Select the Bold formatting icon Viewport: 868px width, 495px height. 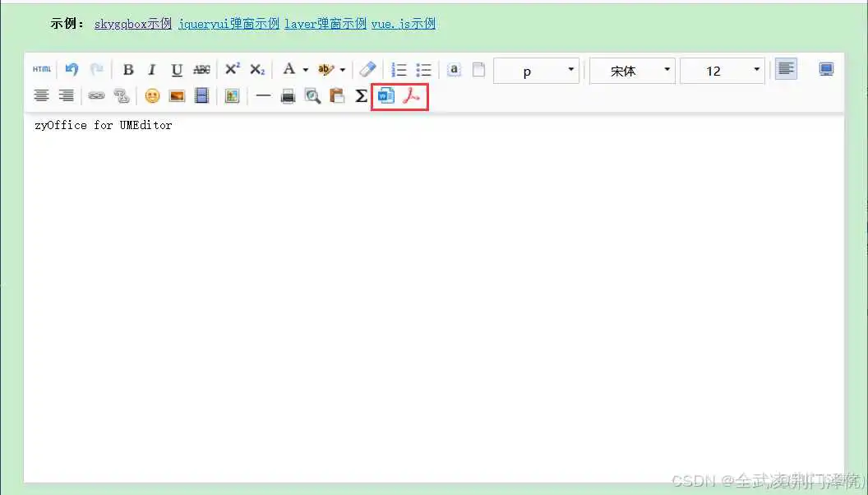[128, 70]
